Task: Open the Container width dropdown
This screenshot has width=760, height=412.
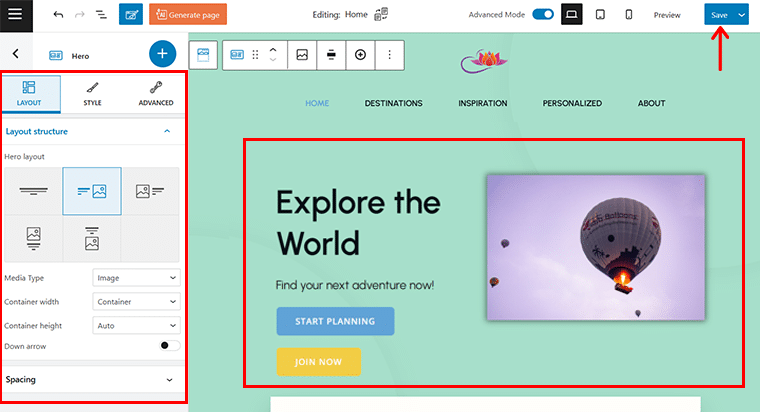Action: tap(136, 301)
